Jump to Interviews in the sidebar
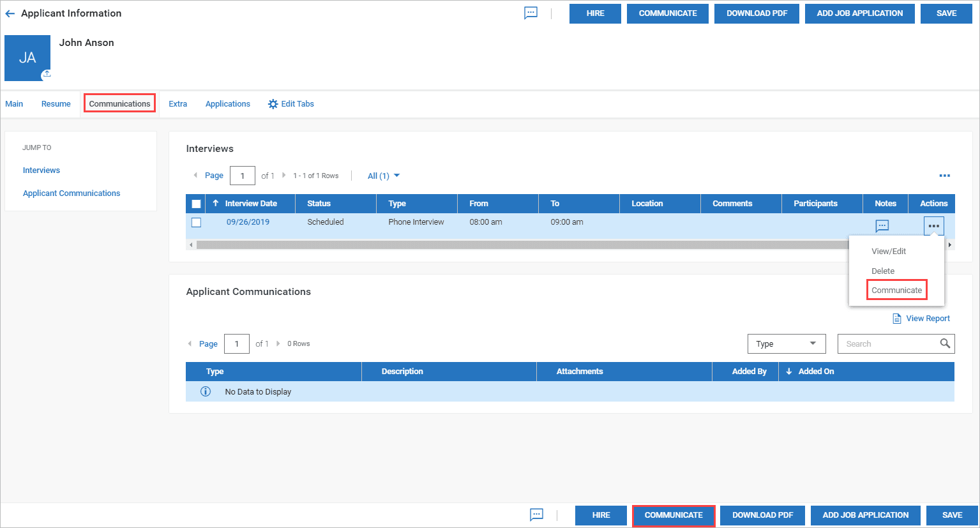Screen dimensions: 980x528 coord(41,170)
